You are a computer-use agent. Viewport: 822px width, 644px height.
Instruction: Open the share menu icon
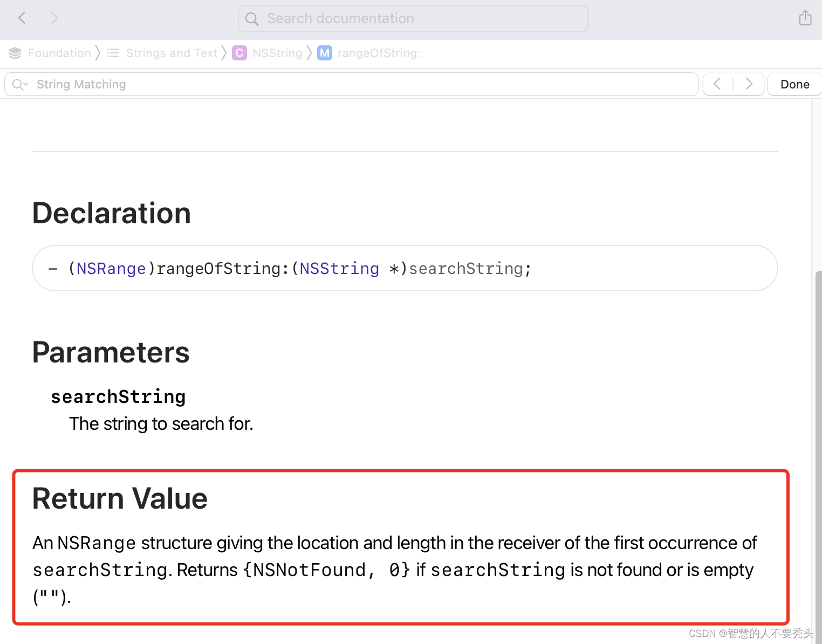[805, 18]
